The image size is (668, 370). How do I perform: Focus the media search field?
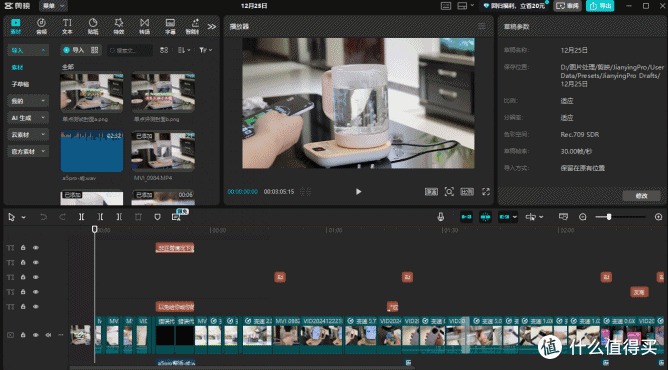point(130,50)
